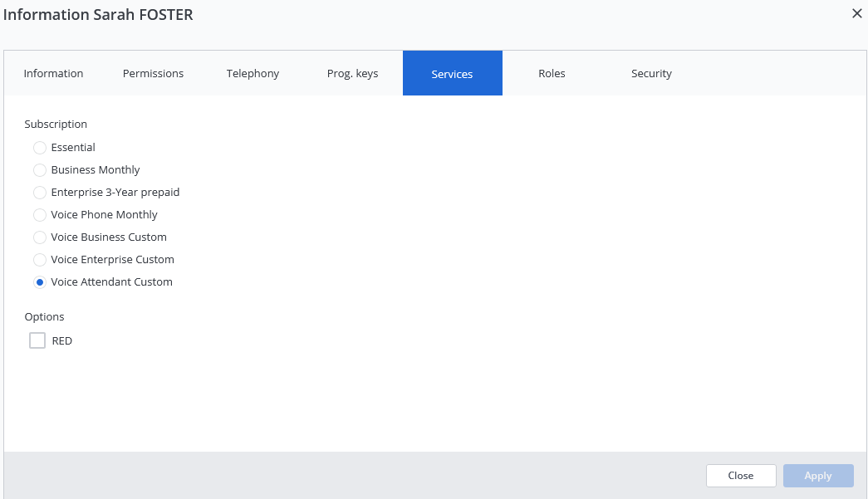Image resolution: width=868 pixels, height=499 pixels.
Task: Click the Voice Attendant Custom radio button
Action: pos(40,282)
